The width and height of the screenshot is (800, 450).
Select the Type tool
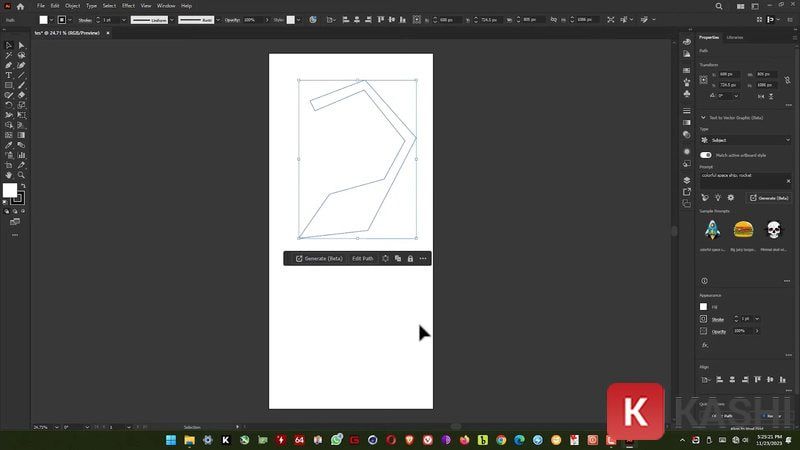tap(9, 75)
